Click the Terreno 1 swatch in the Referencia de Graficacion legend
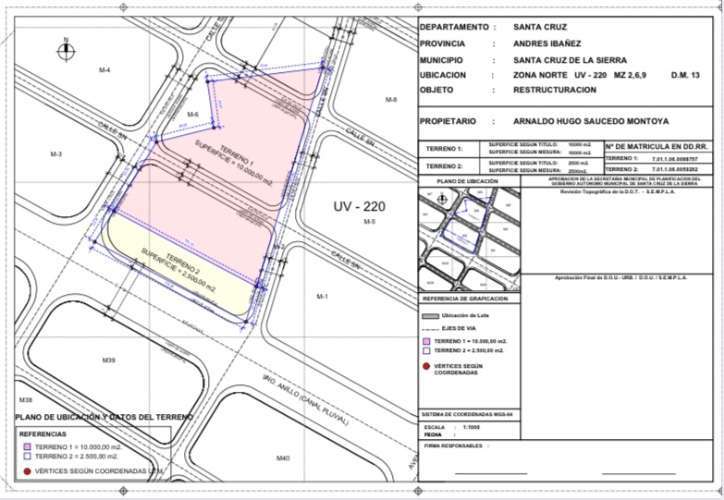The height and width of the screenshot is (500, 724). pos(427,340)
